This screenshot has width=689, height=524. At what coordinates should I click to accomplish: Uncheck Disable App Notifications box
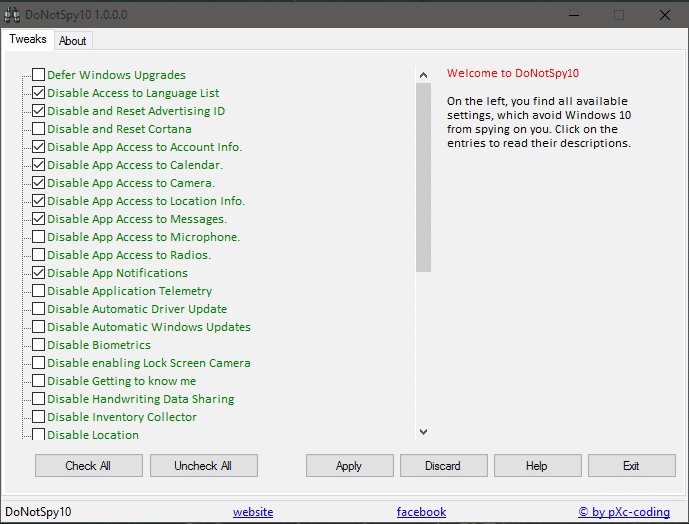(39, 273)
